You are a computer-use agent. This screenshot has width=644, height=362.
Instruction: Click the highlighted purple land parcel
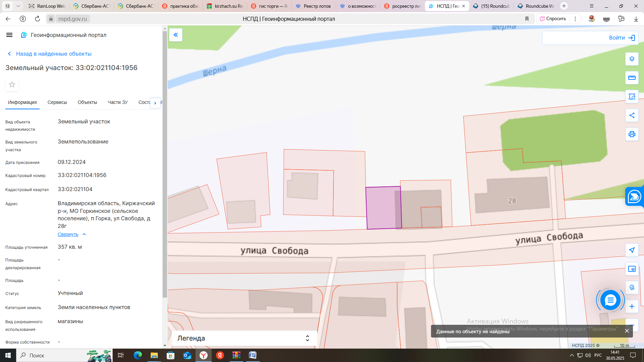(381, 208)
